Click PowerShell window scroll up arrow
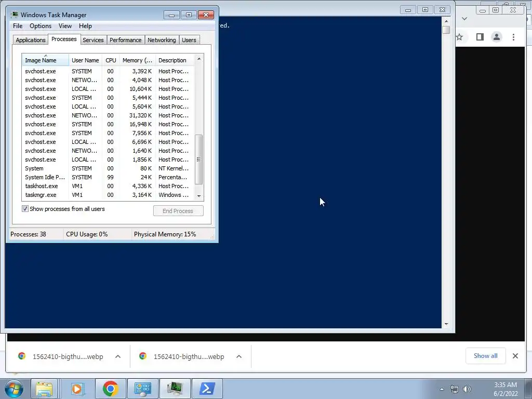 446,21
